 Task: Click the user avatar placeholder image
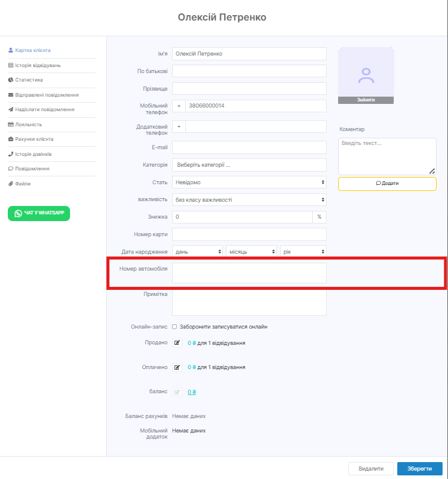[366, 72]
